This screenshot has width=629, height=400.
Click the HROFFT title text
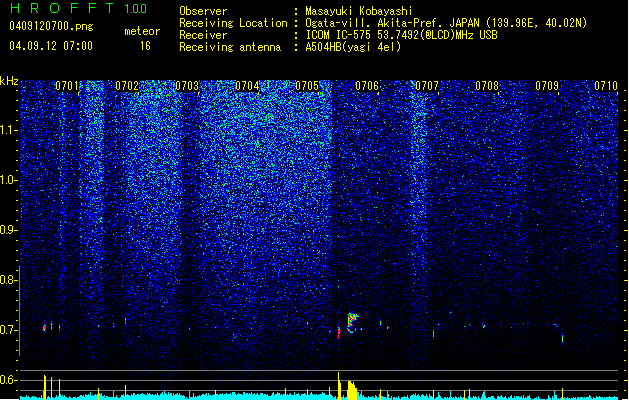[x=62, y=8]
